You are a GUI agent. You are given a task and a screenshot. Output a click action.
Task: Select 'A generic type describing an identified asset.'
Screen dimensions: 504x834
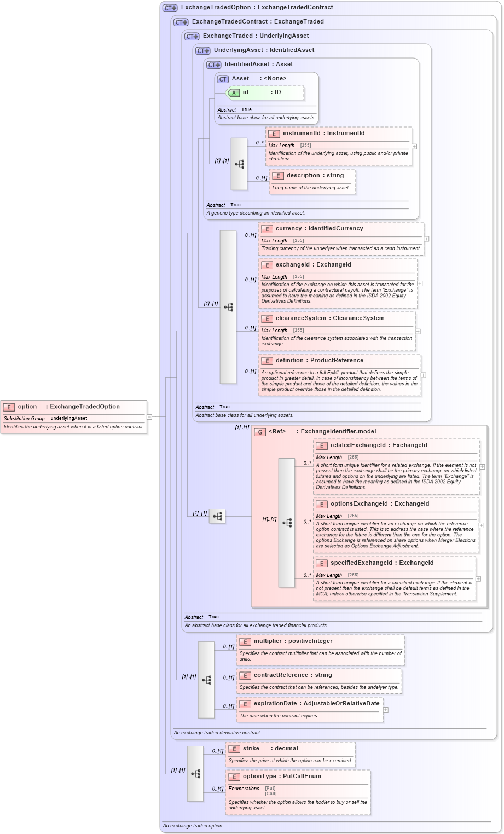(256, 213)
